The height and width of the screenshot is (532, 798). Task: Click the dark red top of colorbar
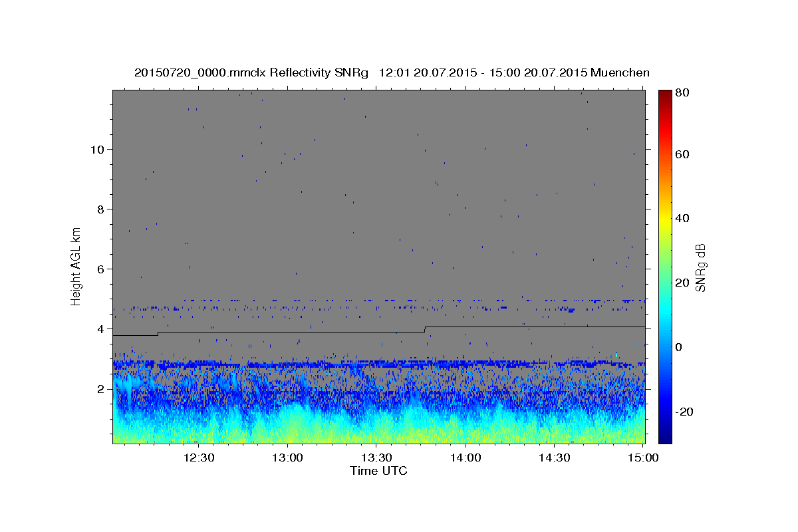[x=665, y=94]
